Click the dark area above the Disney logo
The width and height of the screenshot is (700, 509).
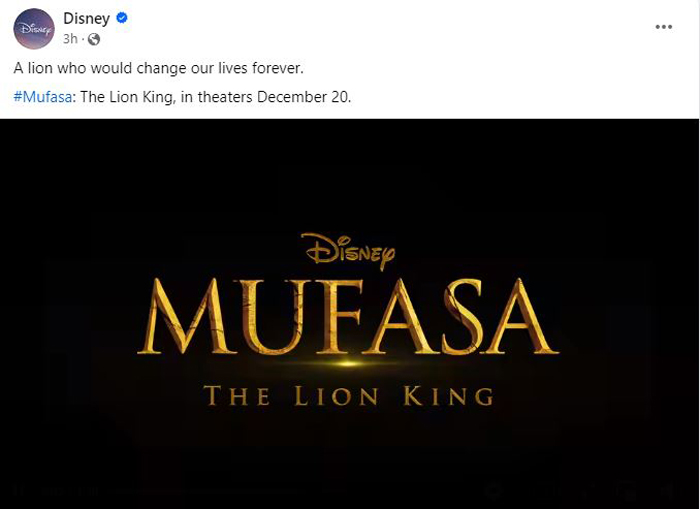click(x=348, y=179)
